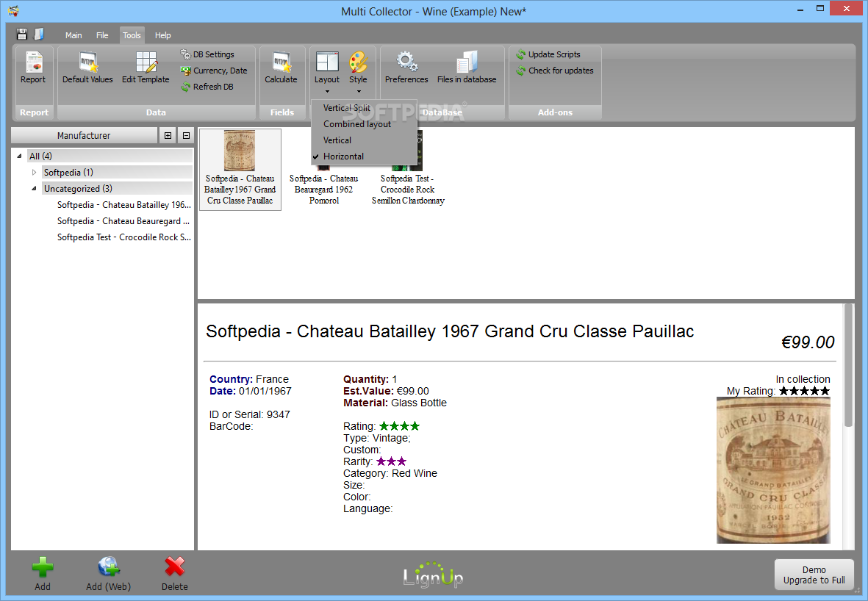
Task: Click Update Scripts
Action: point(548,54)
